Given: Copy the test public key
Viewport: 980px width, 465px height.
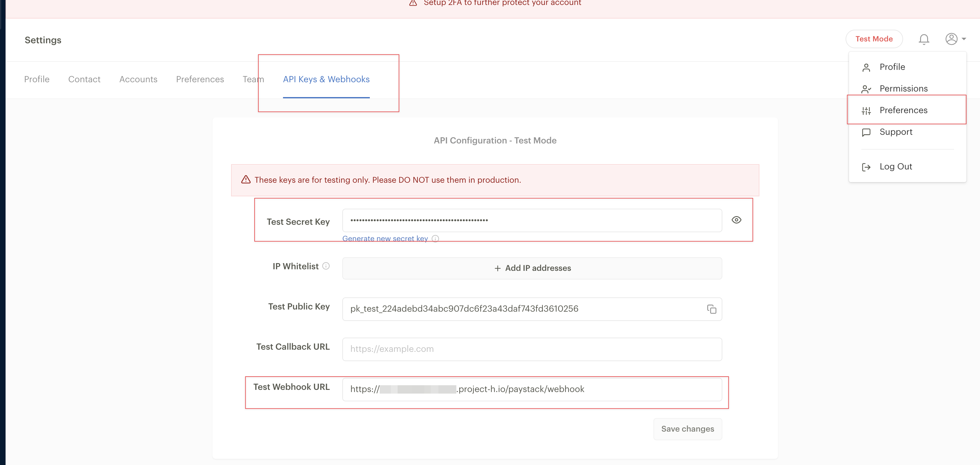Looking at the screenshot, I should point(712,309).
